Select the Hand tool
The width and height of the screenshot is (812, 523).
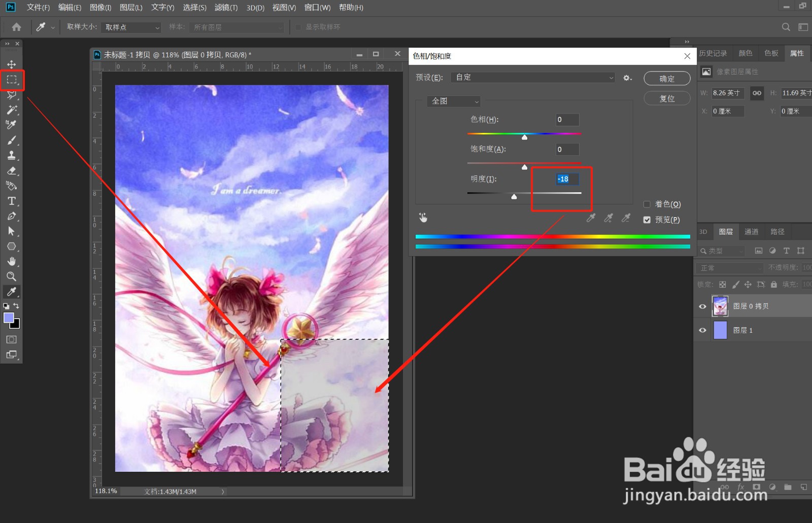tap(11, 261)
